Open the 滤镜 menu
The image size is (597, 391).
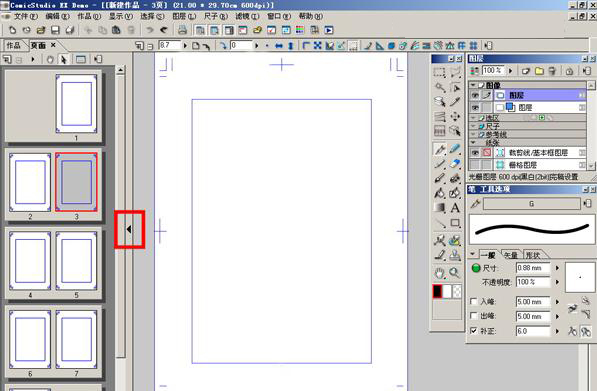coord(247,16)
